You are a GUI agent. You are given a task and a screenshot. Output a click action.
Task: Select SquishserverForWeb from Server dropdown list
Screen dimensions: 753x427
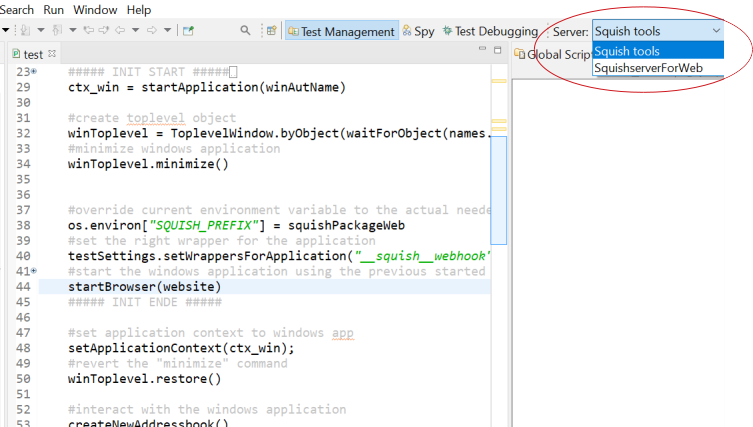(x=648, y=68)
